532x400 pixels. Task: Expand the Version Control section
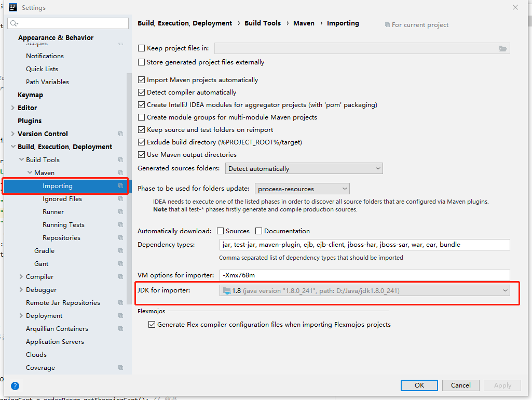click(13, 134)
